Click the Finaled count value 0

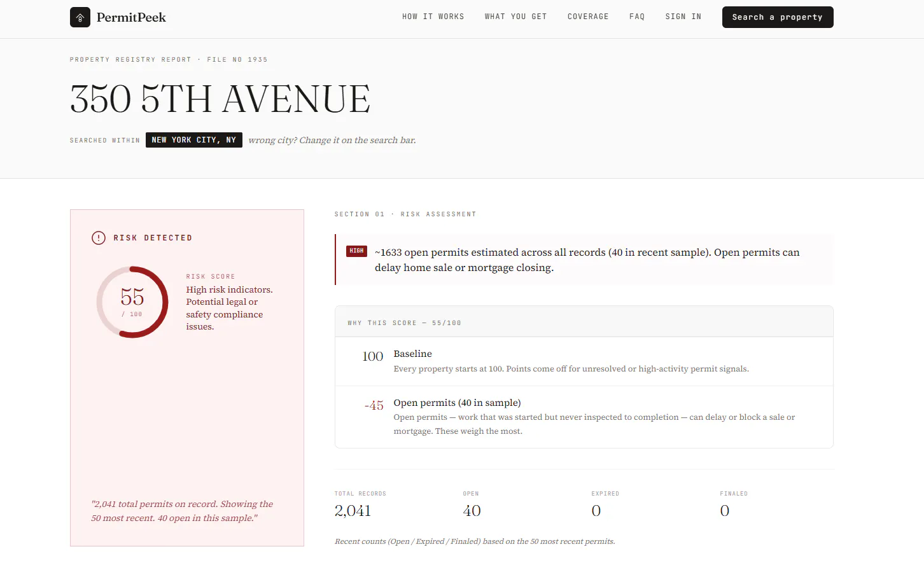[x=725, y=511]
